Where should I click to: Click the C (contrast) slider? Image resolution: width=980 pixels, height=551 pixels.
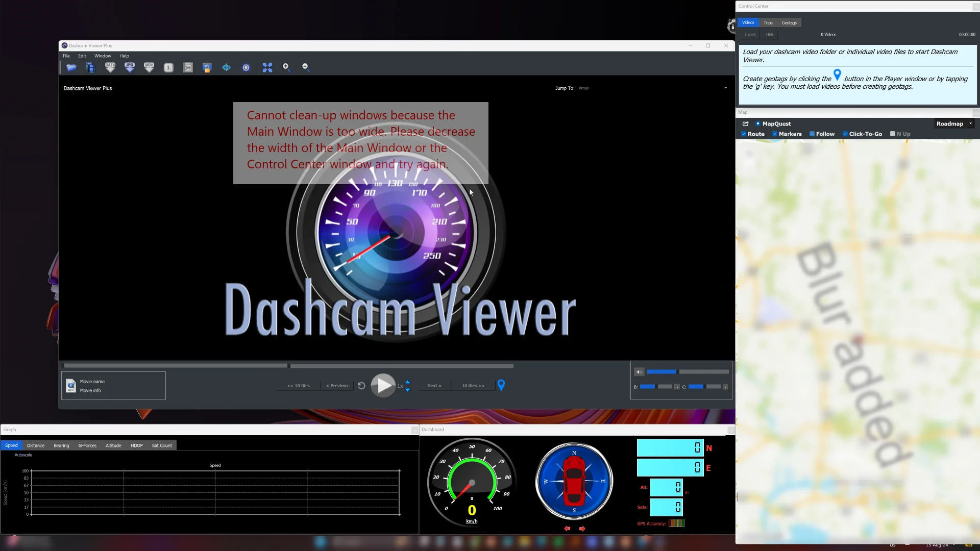click(704, 387)
